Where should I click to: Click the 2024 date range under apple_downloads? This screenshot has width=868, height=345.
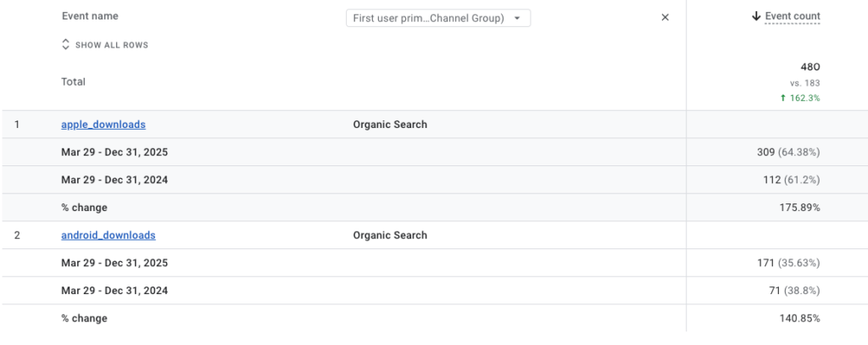114,180
